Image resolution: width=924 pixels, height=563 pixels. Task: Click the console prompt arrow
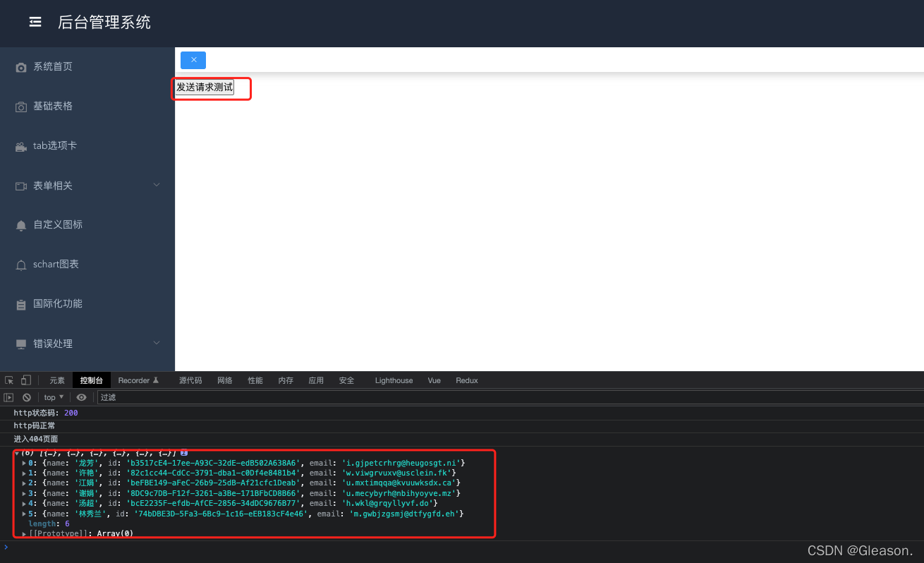point(6,547)
